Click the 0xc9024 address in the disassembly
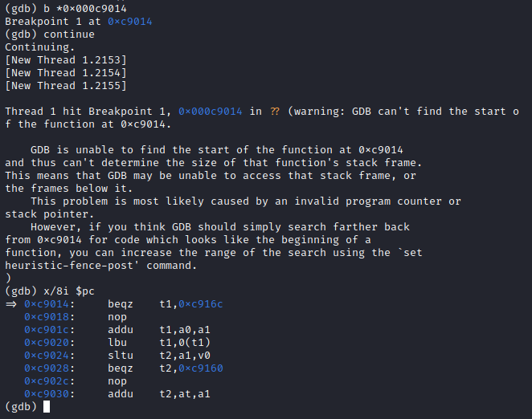The width and height of the screenshot is (532, 419). [x=50, y=356]
